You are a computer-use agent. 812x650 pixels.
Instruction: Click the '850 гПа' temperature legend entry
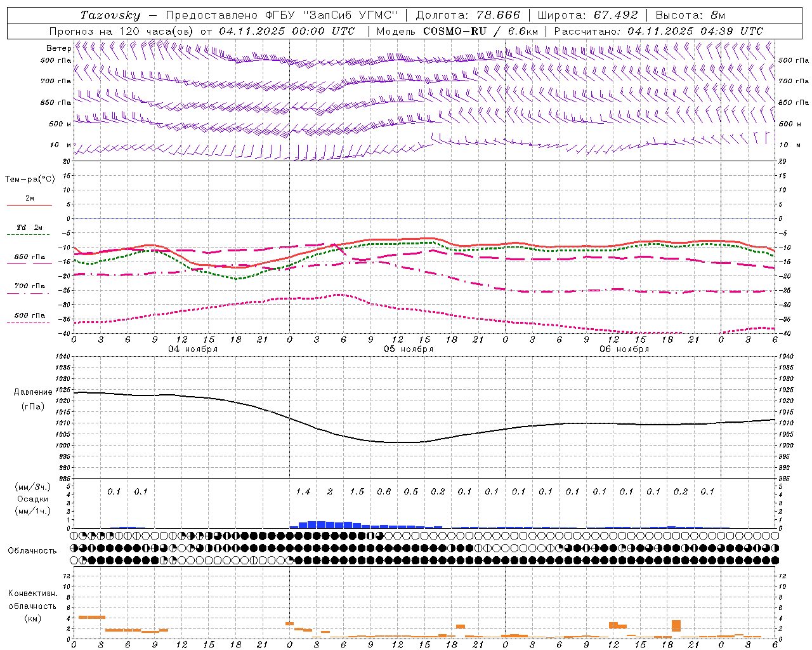tap(30, 257)
